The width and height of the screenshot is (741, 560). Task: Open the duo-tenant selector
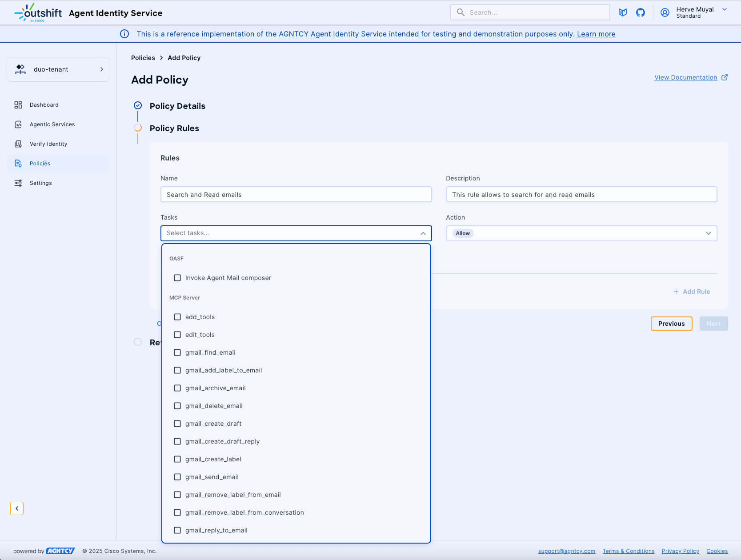pos(58,69)
